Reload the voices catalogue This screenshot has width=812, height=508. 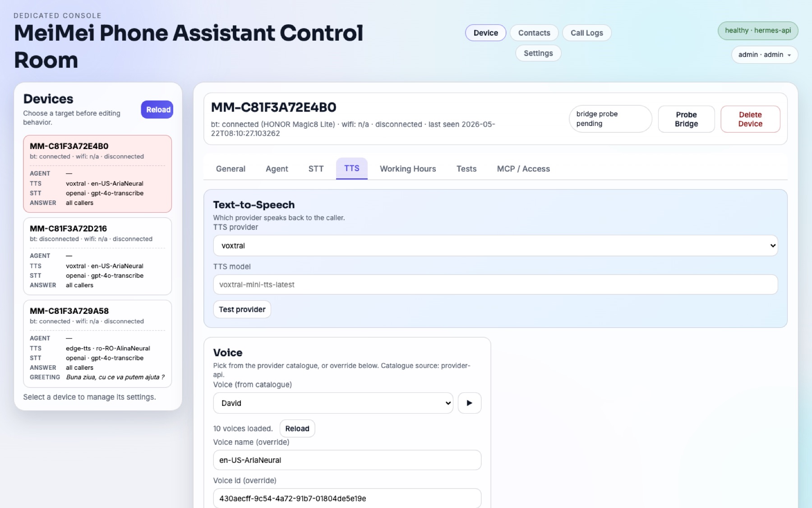(x=297, y=429)
